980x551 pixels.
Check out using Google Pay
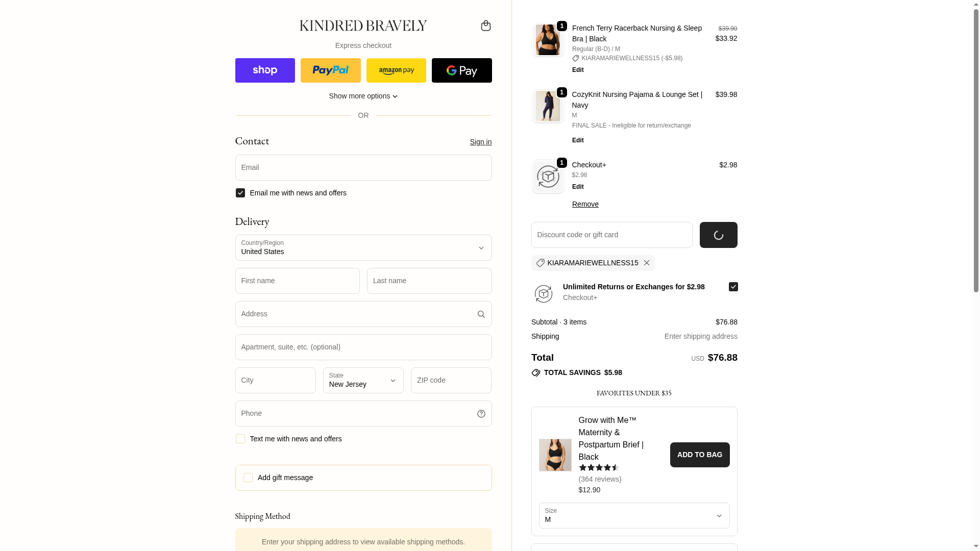[x=461, y=70]
